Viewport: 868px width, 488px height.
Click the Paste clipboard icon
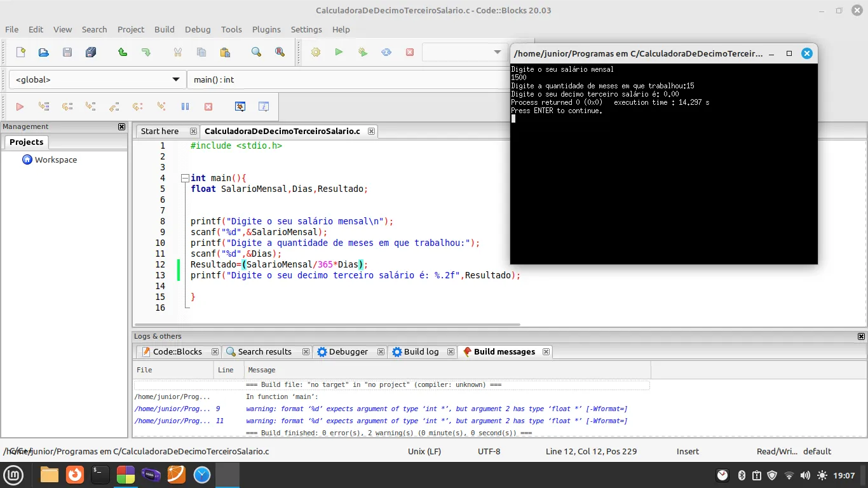[x=224, y=52]
